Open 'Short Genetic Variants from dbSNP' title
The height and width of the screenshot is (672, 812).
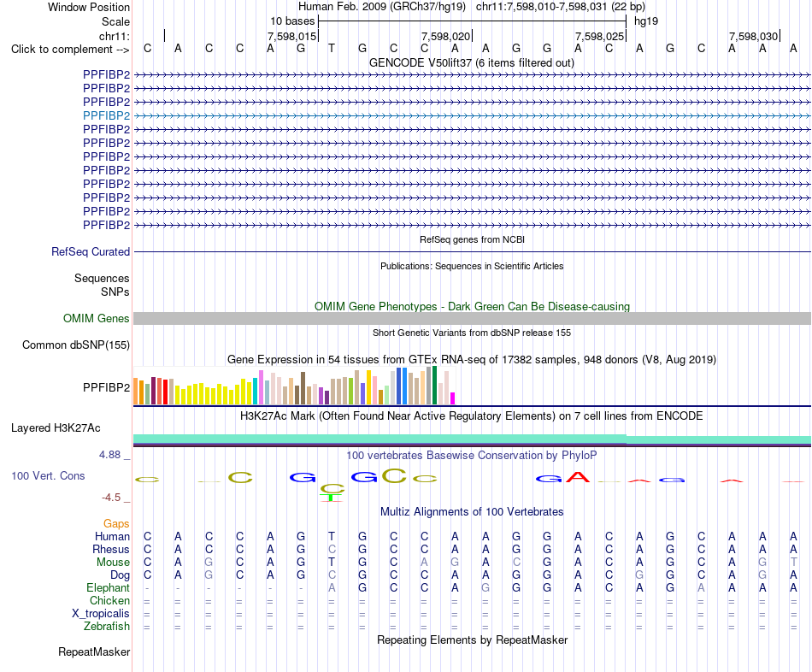point(472,333)
